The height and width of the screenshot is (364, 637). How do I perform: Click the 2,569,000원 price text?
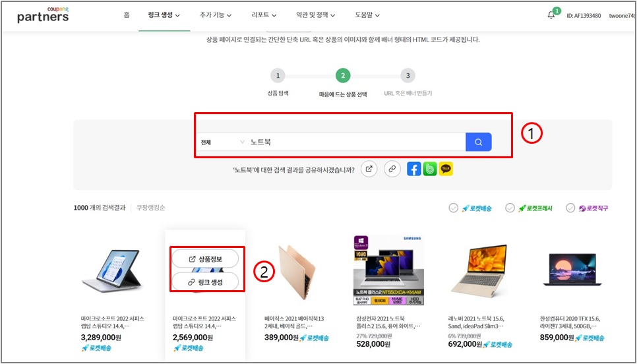pos(193,338)
